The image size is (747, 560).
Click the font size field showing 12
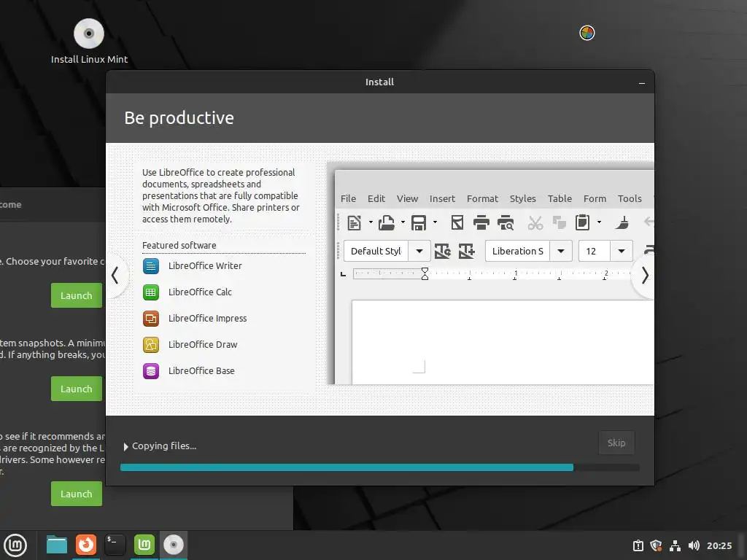point(594,251)
